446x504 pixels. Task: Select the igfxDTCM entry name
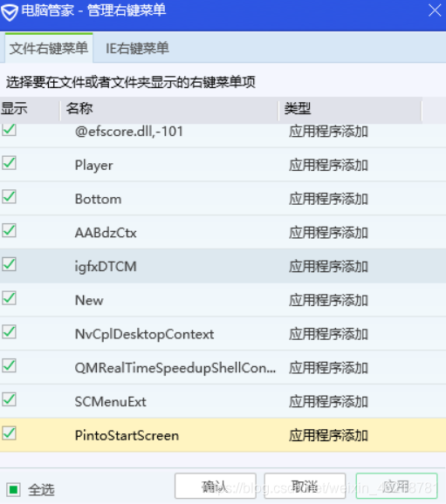pos(106,267)
